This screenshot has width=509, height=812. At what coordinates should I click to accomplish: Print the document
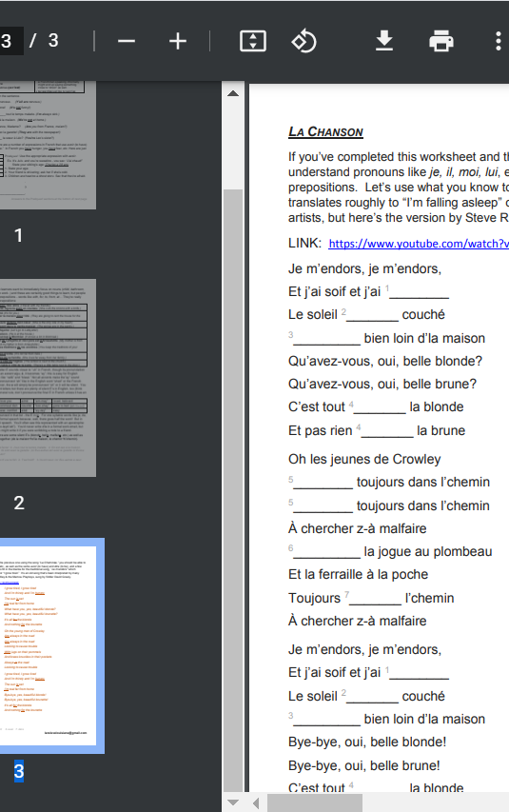click(x=441, y=41)
